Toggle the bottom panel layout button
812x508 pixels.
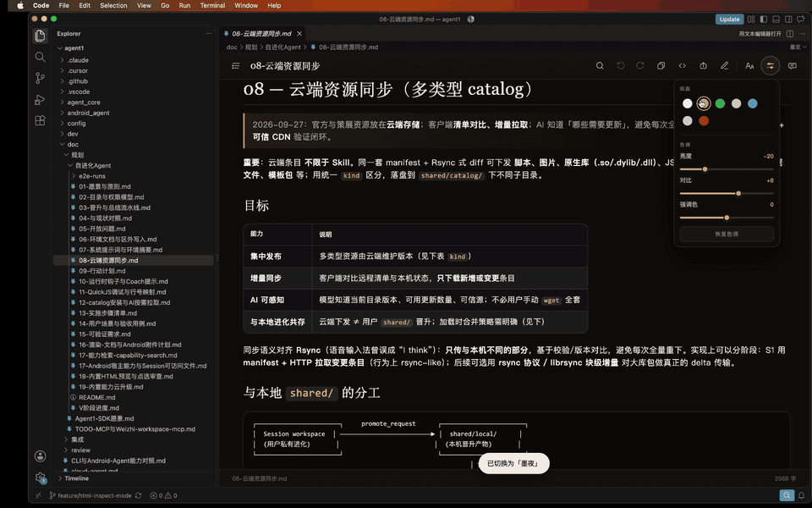776,19
